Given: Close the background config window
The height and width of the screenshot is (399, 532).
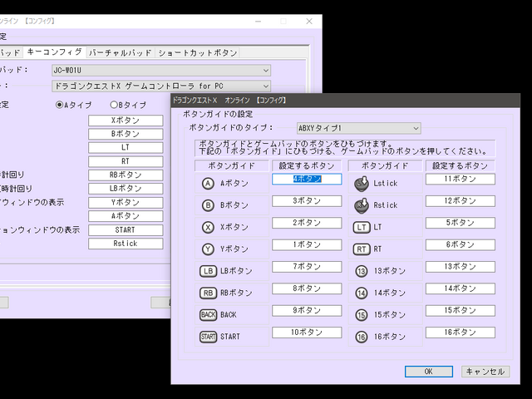Looking at the screenshot, I should point(309,21).
